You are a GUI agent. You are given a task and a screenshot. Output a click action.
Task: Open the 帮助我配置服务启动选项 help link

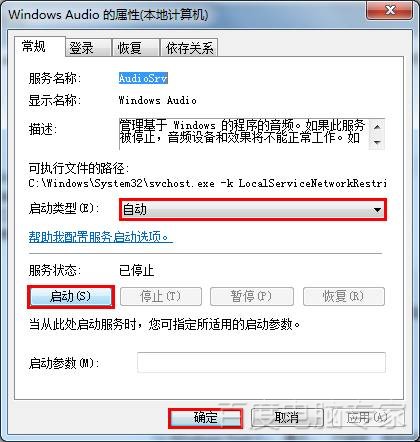tap(100, 237)
